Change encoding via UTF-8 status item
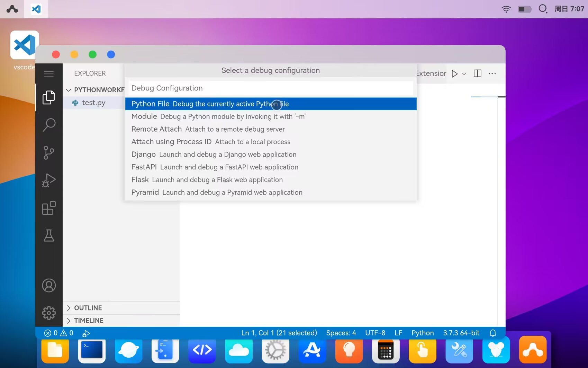This screenshot has width=588, height=368. (x=375, y=333)
